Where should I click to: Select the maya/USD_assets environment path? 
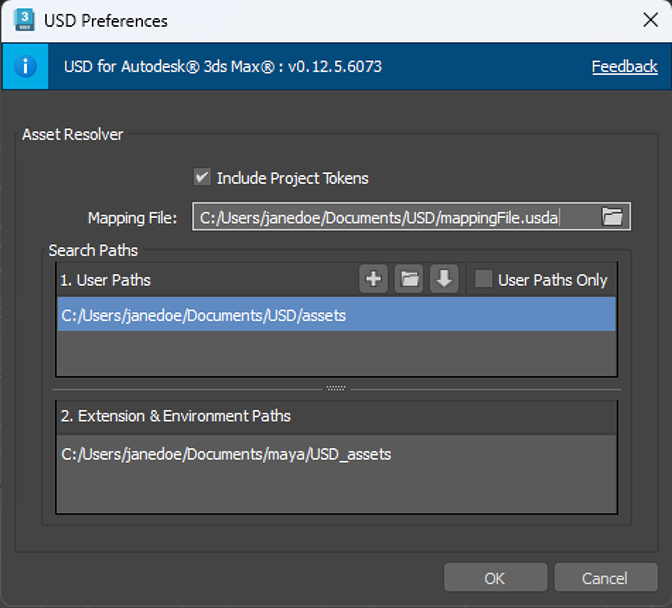336,454
